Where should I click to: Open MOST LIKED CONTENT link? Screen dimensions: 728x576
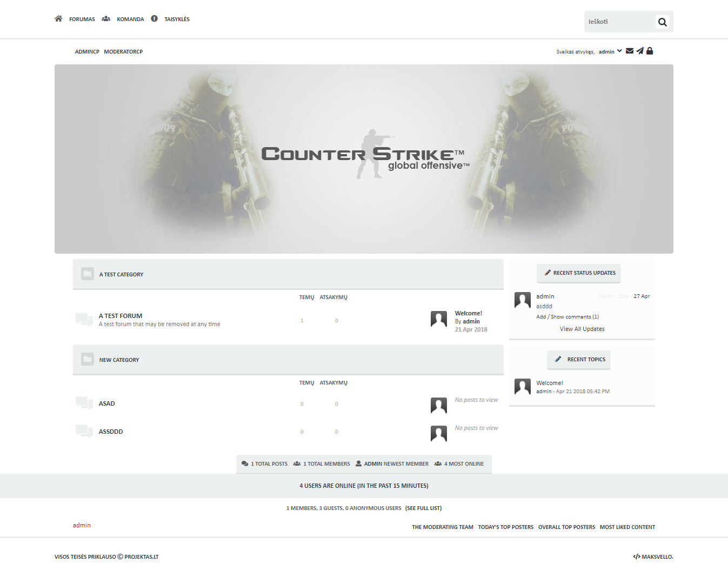click(x=627, y=527)
